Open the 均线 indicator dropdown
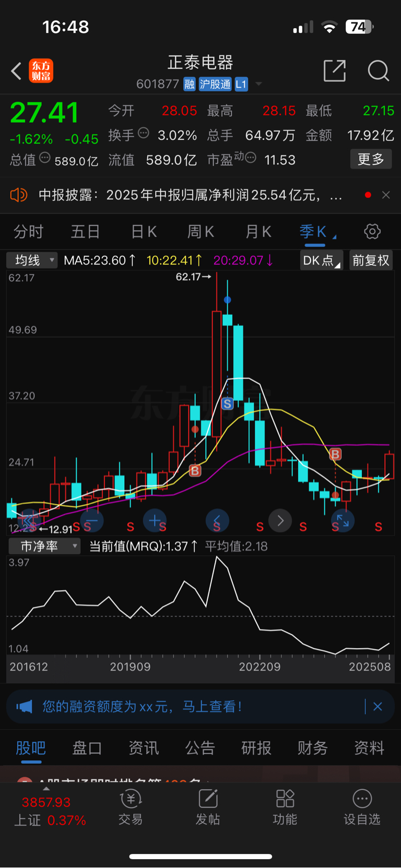Screen dimensions: 401x868 [32, 260]
